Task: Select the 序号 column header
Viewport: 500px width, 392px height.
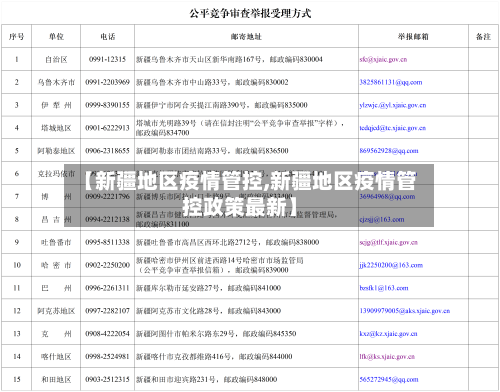Action: point(17,36)
